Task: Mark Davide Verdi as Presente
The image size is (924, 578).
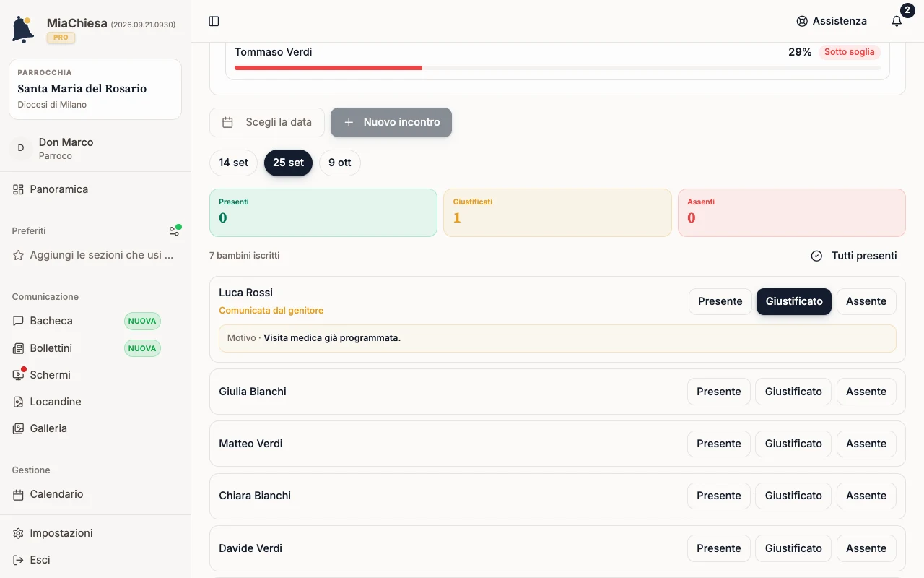Action: point(719,548)
